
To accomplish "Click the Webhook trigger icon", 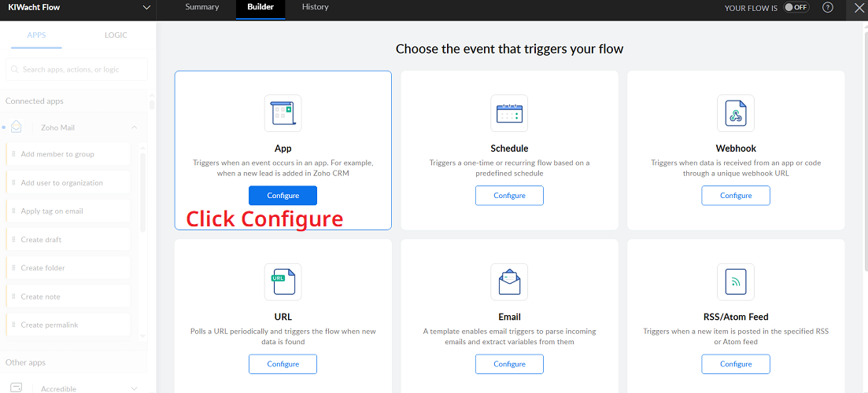I will point(736,113).
